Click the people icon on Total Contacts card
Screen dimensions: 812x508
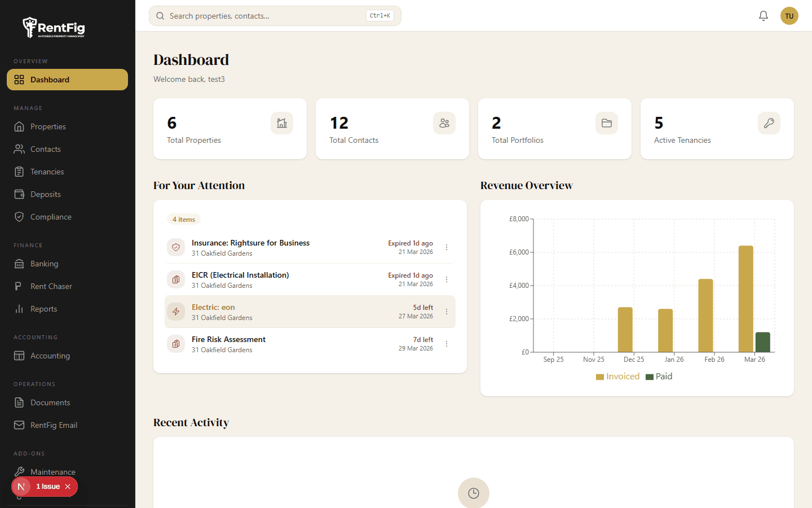point(444,123)
